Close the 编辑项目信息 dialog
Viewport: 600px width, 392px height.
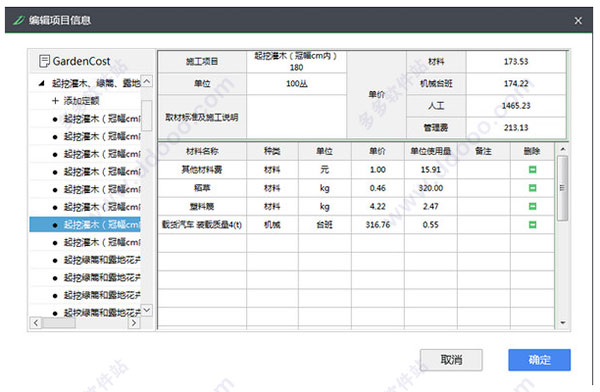[x=578, y=21]
